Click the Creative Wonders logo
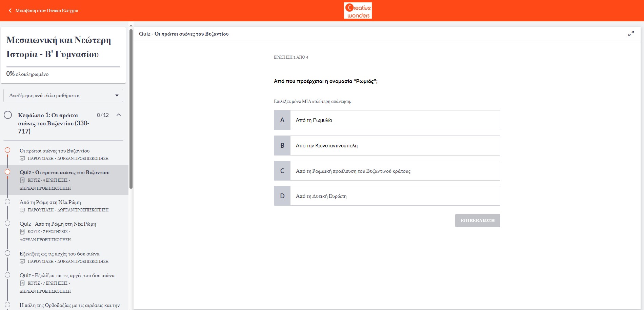Image resolution: width=644 pixels, height=310 pixels. click(x=358, y=11)
